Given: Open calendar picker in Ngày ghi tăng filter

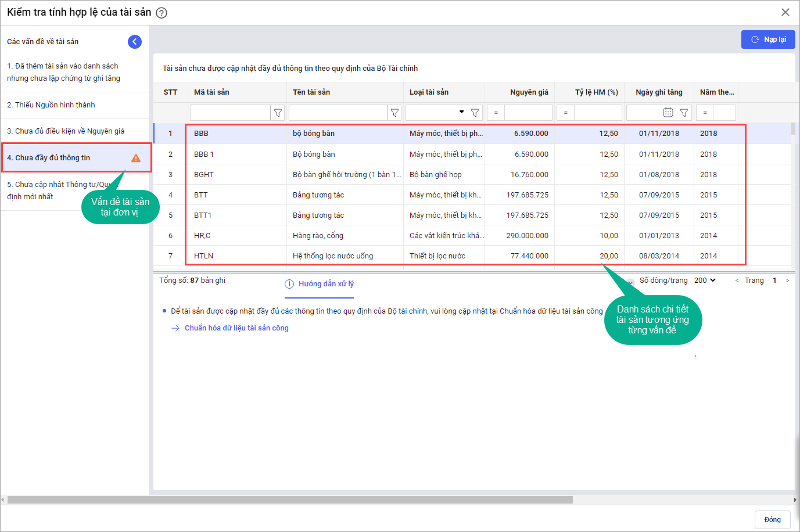Looking at the screenshot, I should (x=668, y=112).
